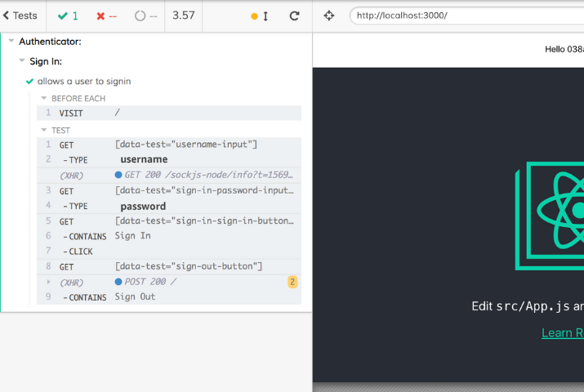Expand the POST 200 XHR row arrow
Screen dimensions: 584x392
[x=48, y=282]
